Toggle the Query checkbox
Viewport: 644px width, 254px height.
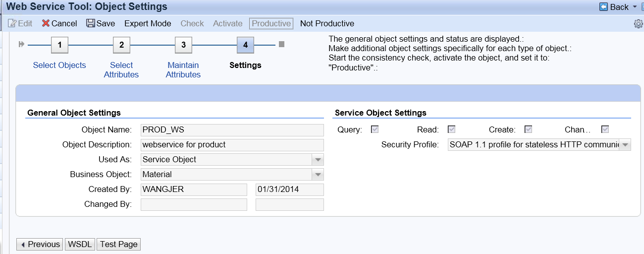(375, 129)
